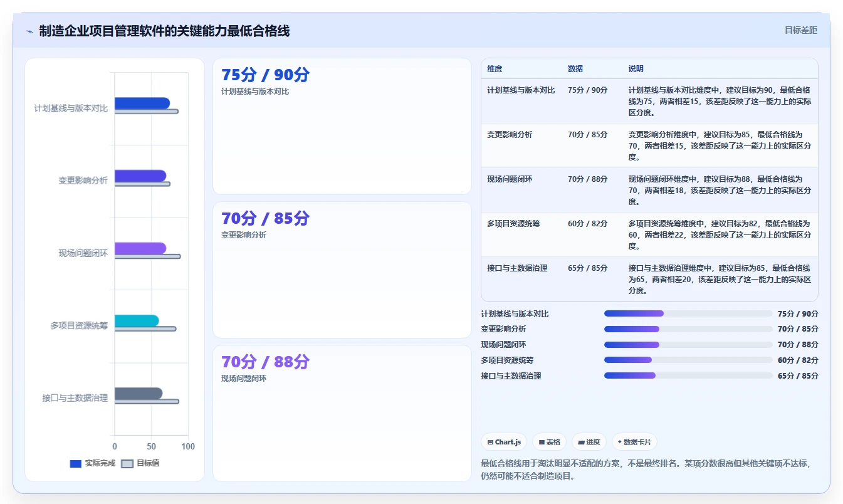The height and width of the screenshot is (504, 843).
Task: Select the Chart.js chip
Action: 504,442
